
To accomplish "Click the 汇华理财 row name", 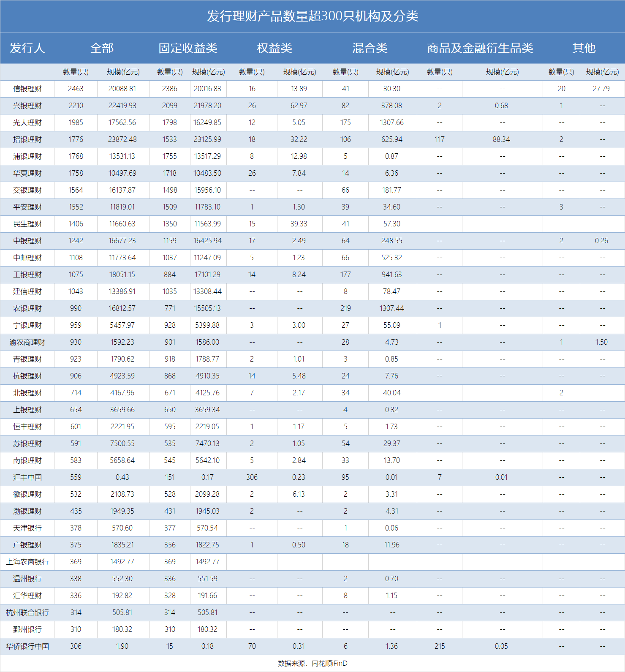I will tap(27, 596).
